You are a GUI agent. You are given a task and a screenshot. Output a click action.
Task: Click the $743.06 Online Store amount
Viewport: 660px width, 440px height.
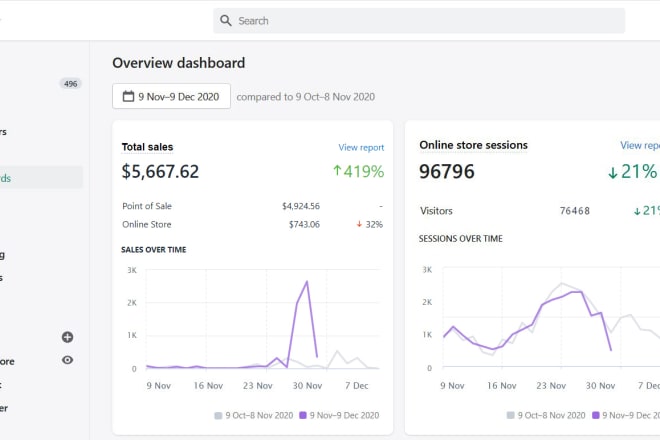304,224
